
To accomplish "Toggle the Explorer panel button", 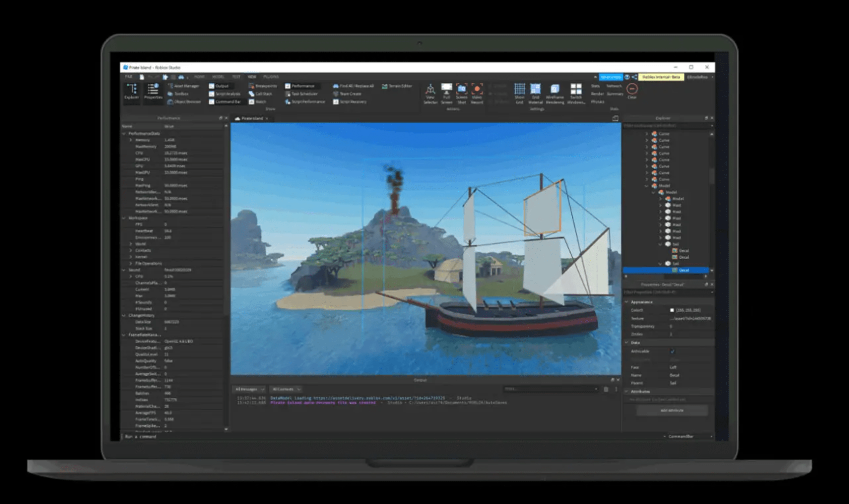I will (x=132, y=91).
